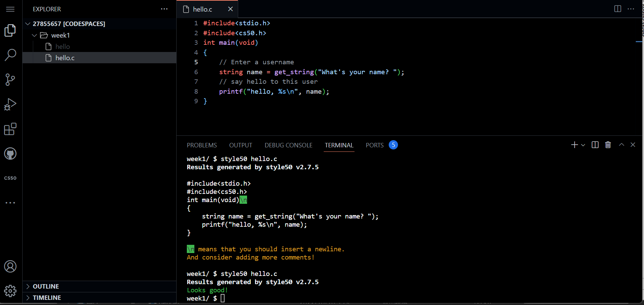The width and height of the screenshot is (644, 305).
Task: Collapse the week1 folder
Action: pos(35,35)
